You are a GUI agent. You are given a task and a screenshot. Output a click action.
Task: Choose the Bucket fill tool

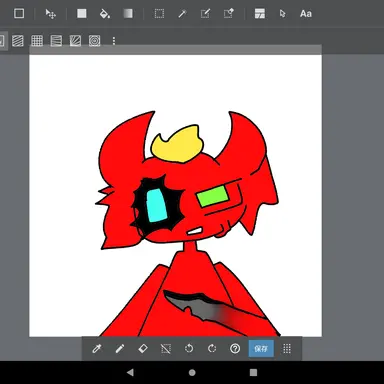click(x=105, y=14)
